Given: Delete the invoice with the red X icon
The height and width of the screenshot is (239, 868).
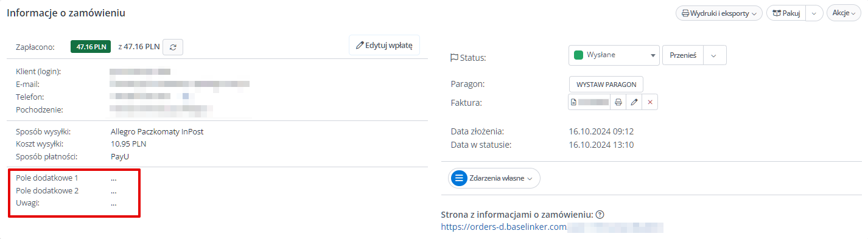Looking at the screenshot, I should 649,102.
